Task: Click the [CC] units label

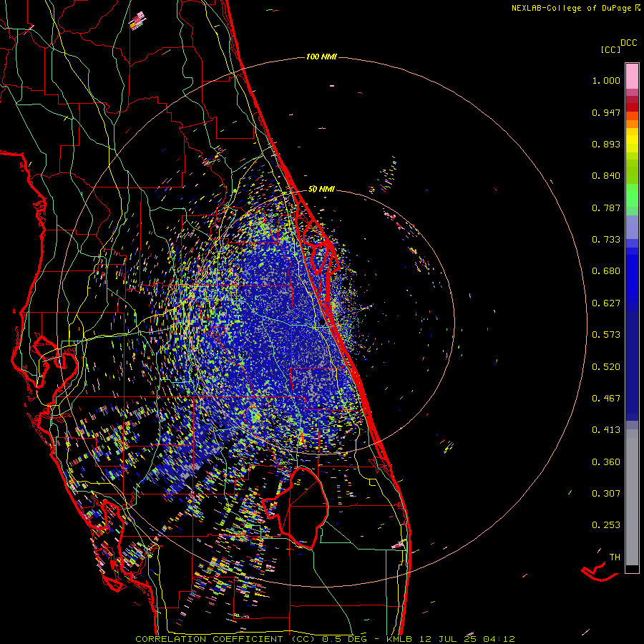Action: point(610,49)
